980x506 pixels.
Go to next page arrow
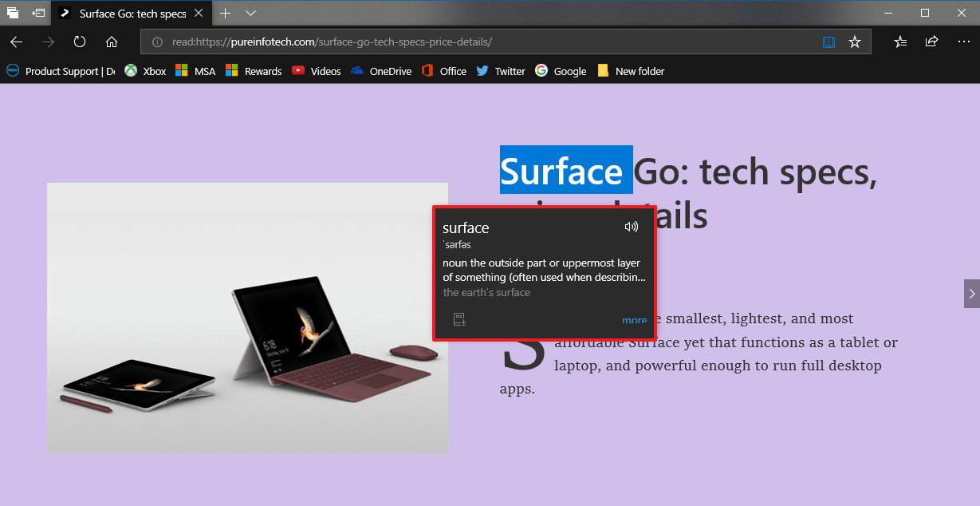point(971,294)
